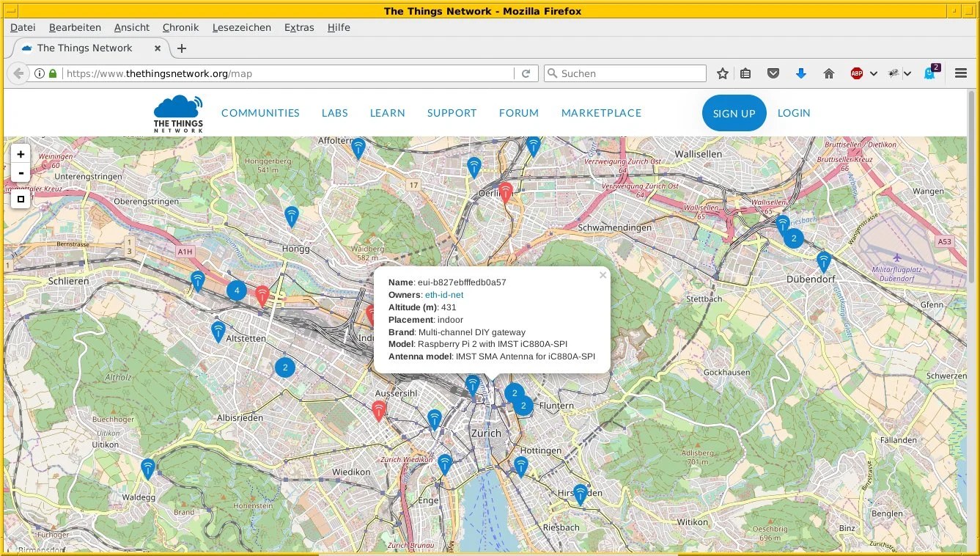
Task: Zoom in with the map plus control
Action: pos(20,154)
